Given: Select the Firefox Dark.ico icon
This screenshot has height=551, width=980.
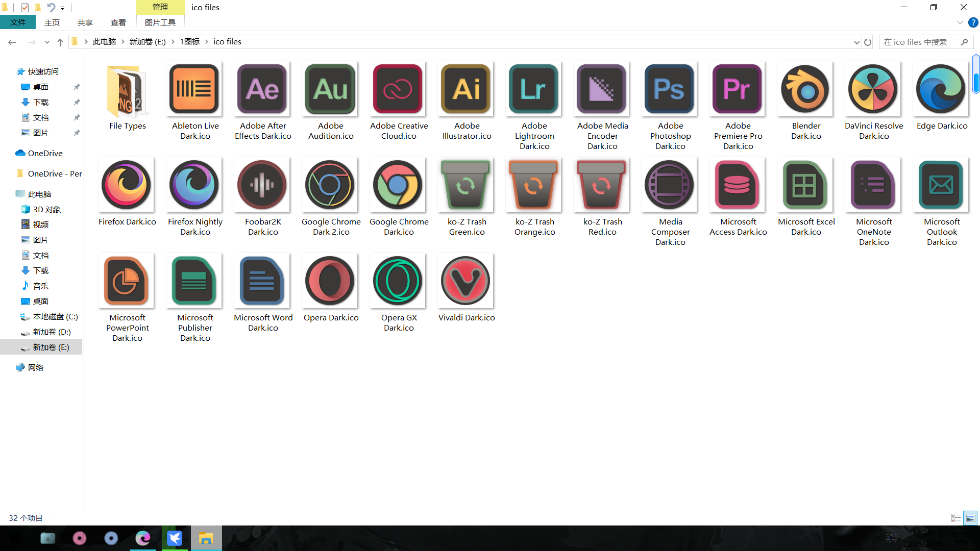Looking at the screenshot, I should [x=127, y=185].
